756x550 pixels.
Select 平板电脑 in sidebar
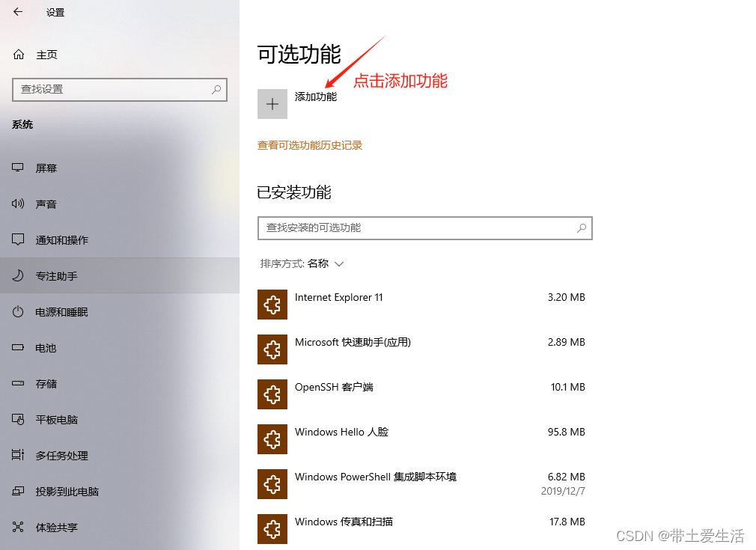[120, 419]
